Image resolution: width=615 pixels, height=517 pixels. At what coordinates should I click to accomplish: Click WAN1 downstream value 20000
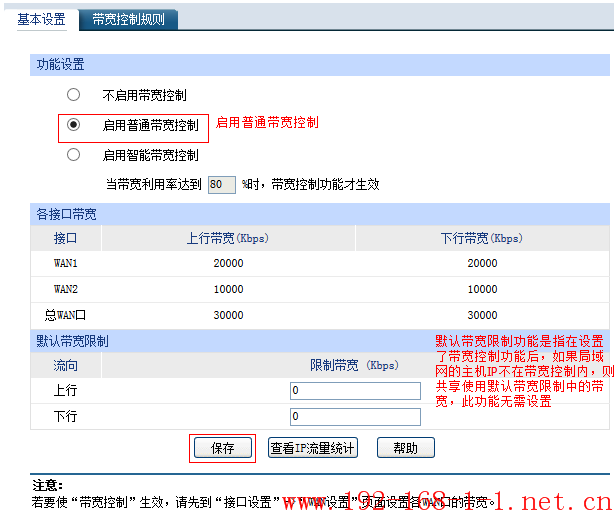(482, 263)
